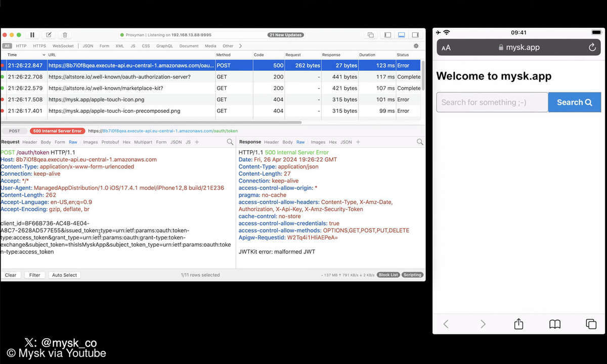Switch to the JSON filter tab

click(x=88, y=46)
